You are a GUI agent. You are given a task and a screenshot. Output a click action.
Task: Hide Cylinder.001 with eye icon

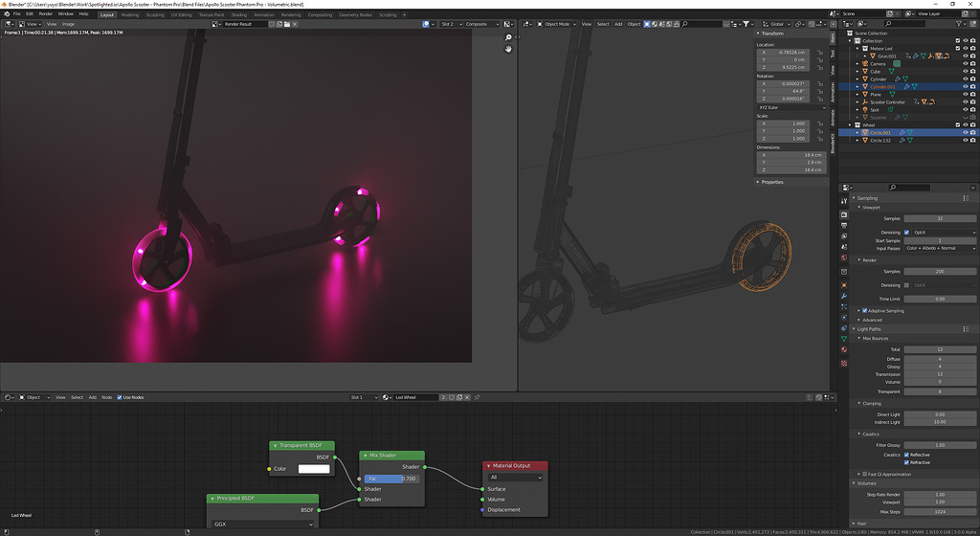pyautogui.click(x=965, y=87)
